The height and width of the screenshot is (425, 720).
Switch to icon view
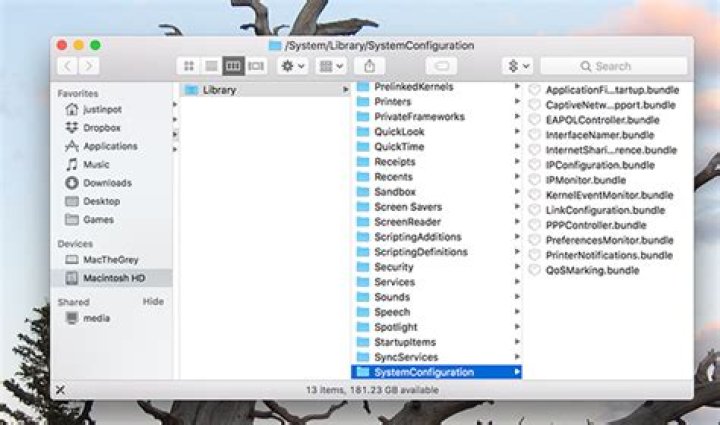point(189,66)
